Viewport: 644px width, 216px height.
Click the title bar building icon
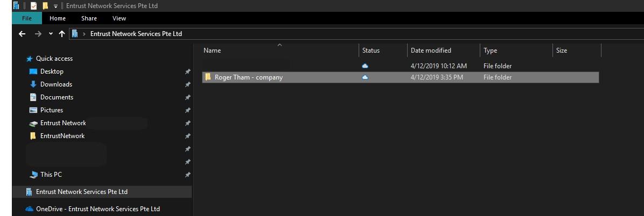click(16, 5)
